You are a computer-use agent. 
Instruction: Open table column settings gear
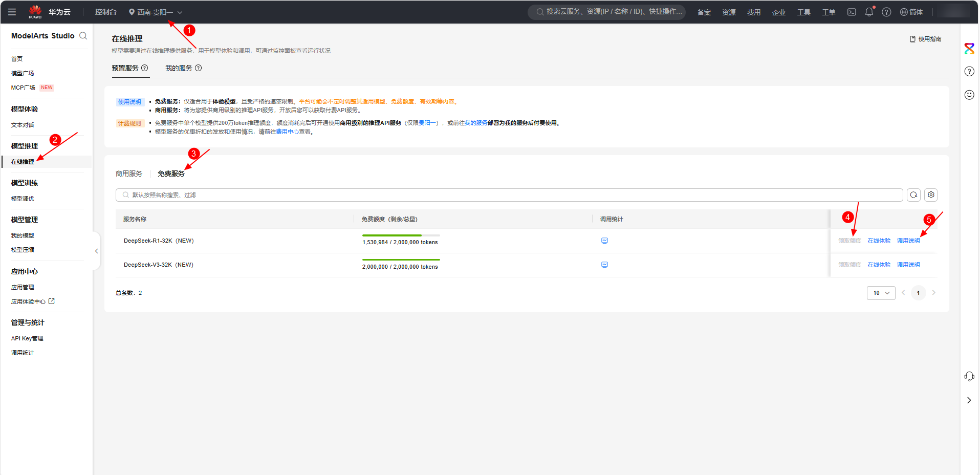pos(931,195)
